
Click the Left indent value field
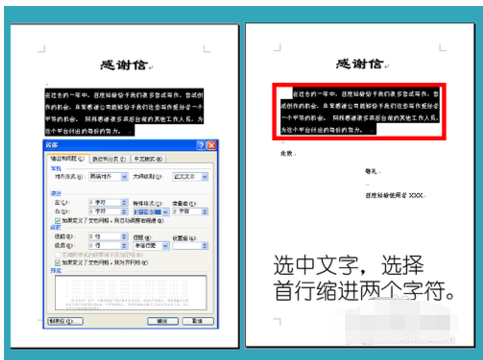point(104,202)
